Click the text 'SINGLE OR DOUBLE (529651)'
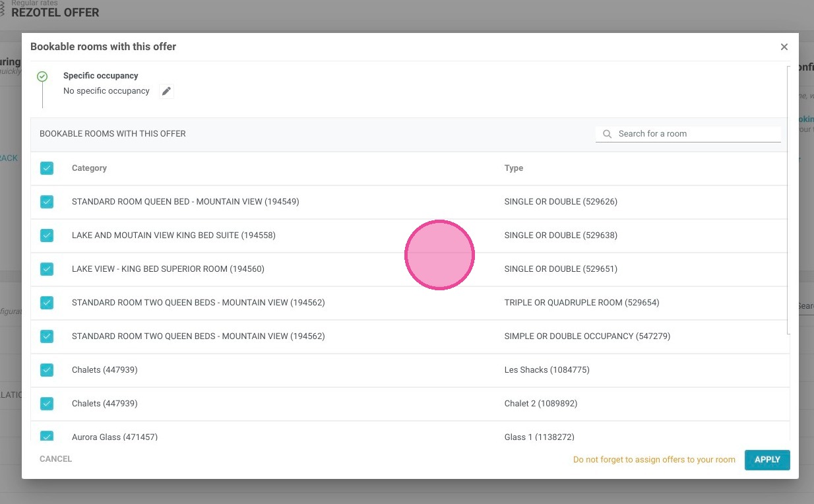 [561, 269]
